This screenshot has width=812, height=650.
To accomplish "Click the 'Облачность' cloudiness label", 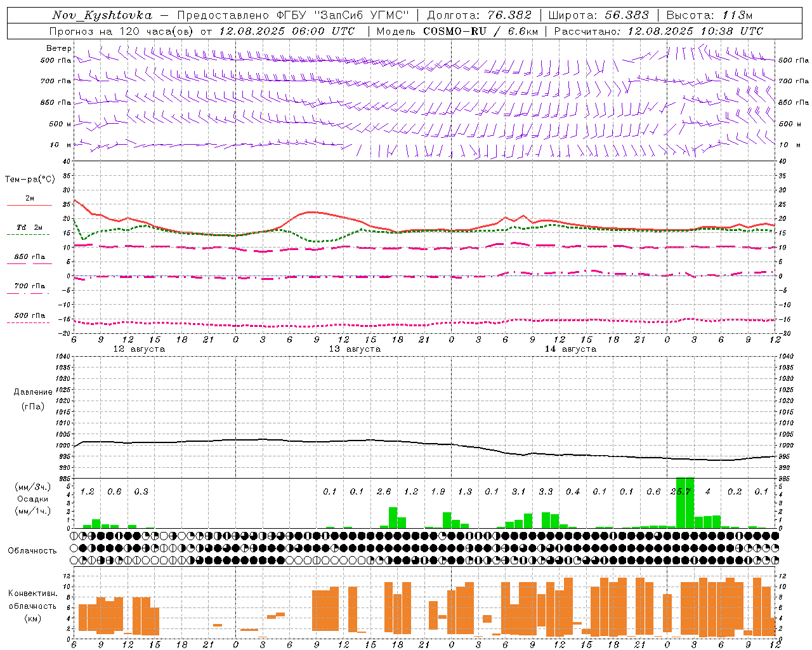I will (x=32, y=551).
